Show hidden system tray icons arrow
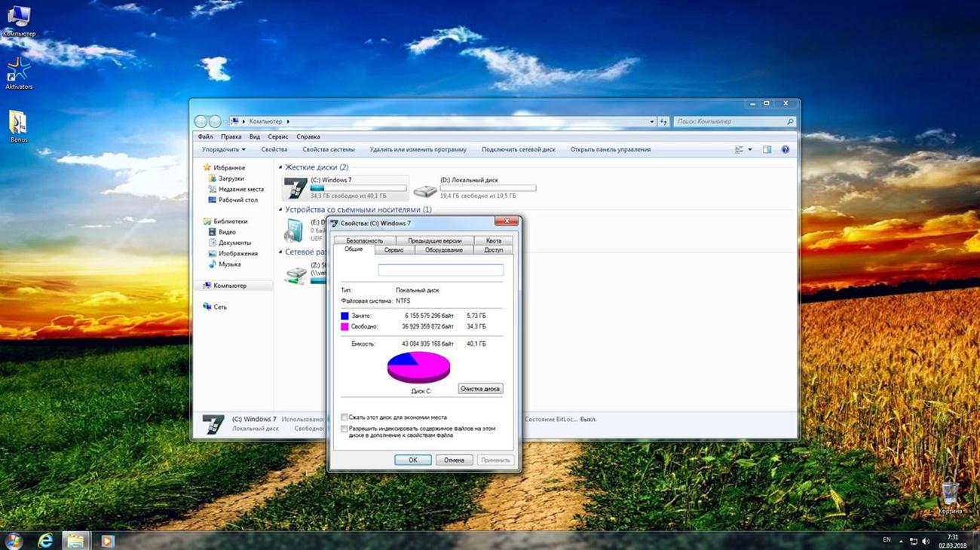980x550 pixels. [900, 541]
